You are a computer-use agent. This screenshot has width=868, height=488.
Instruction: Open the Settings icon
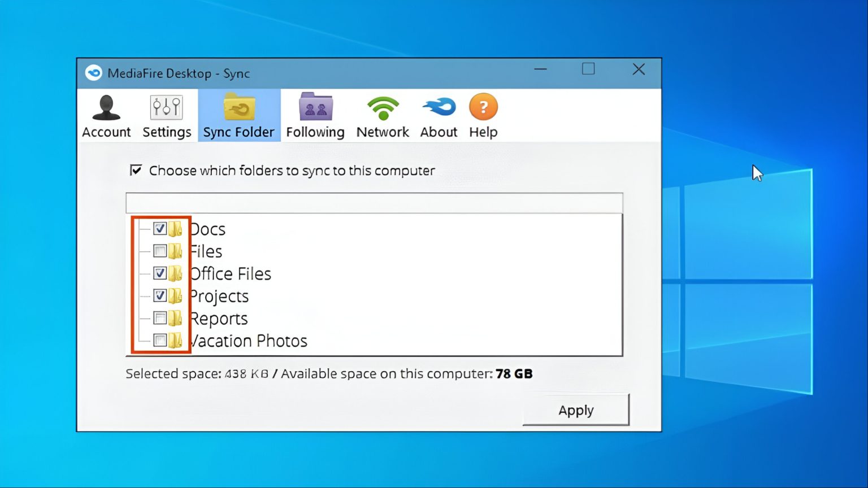166,107
